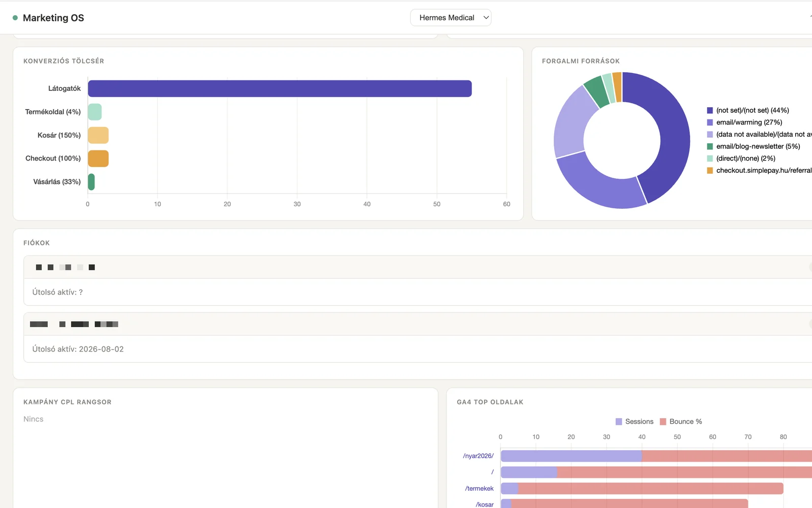The height and width of the screenshot is (508, 812).
Task: Click the green status dot beside Marketing OS
Action: [15, 18]
